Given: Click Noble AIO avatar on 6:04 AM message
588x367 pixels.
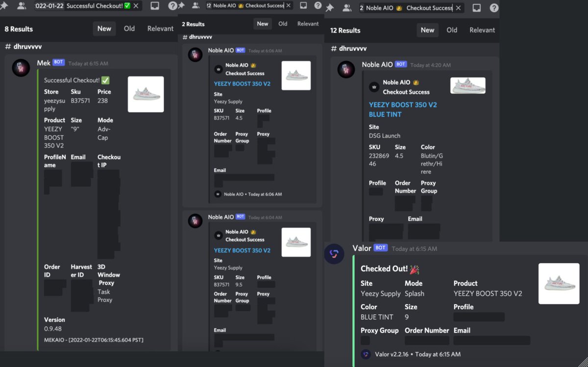Looking at the screenshot, I should (196, 221).
